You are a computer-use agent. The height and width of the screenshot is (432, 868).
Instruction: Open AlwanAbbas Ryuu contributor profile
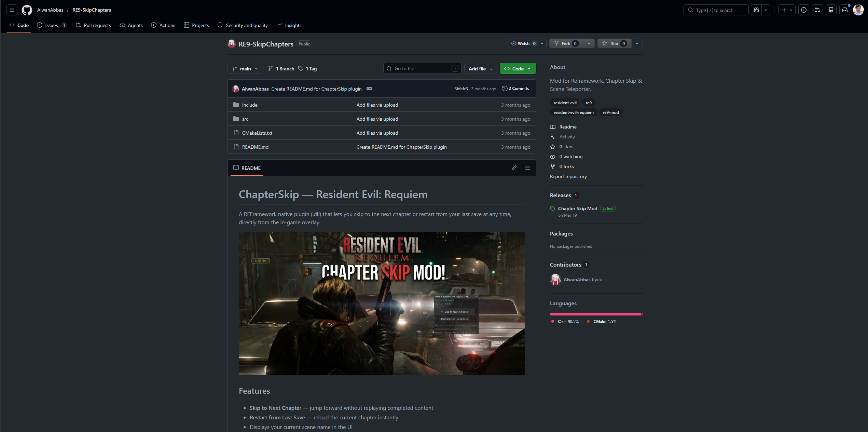click(x=576, y=280)
